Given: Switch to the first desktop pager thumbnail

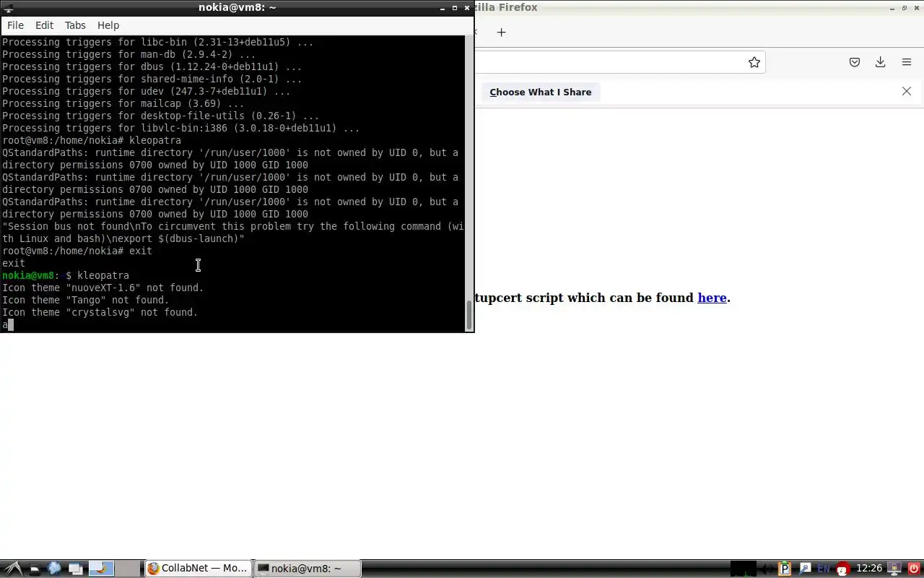Looking at the screenshot, I should tap(101, 569).
